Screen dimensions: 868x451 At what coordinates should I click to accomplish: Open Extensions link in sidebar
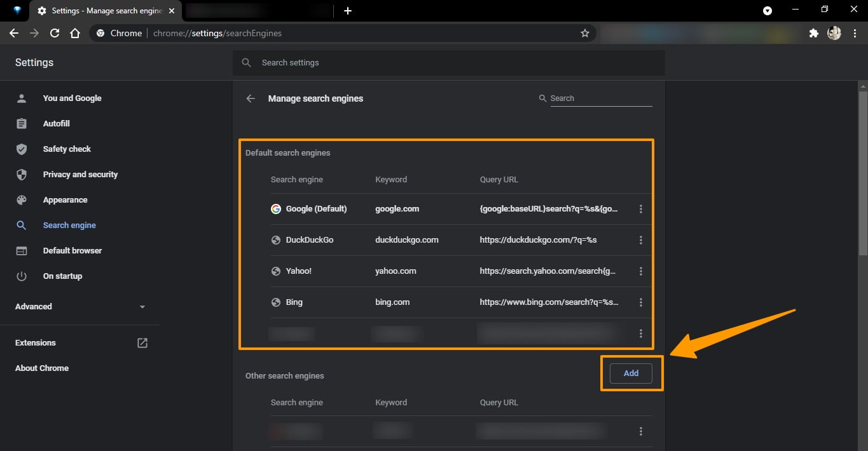pyautogui.click(x=36, y=343)
